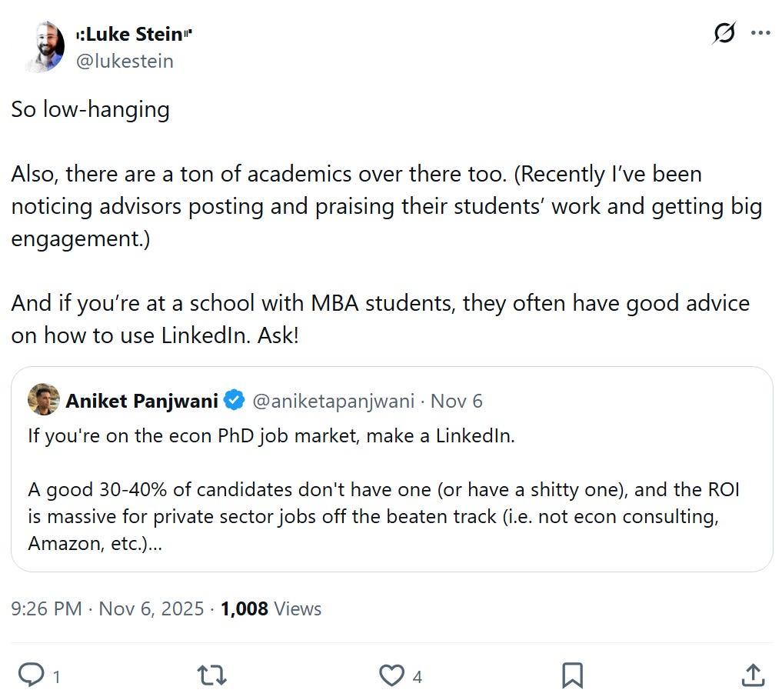
Task: Bookmark this post
Action: (x=571, y=675)
